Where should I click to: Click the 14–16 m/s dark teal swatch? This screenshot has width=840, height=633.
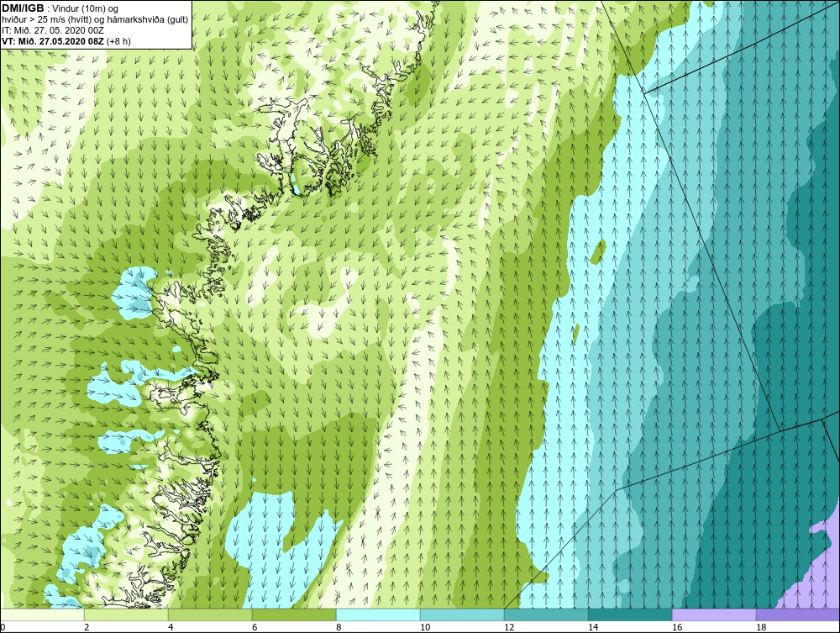pos(630,615)
